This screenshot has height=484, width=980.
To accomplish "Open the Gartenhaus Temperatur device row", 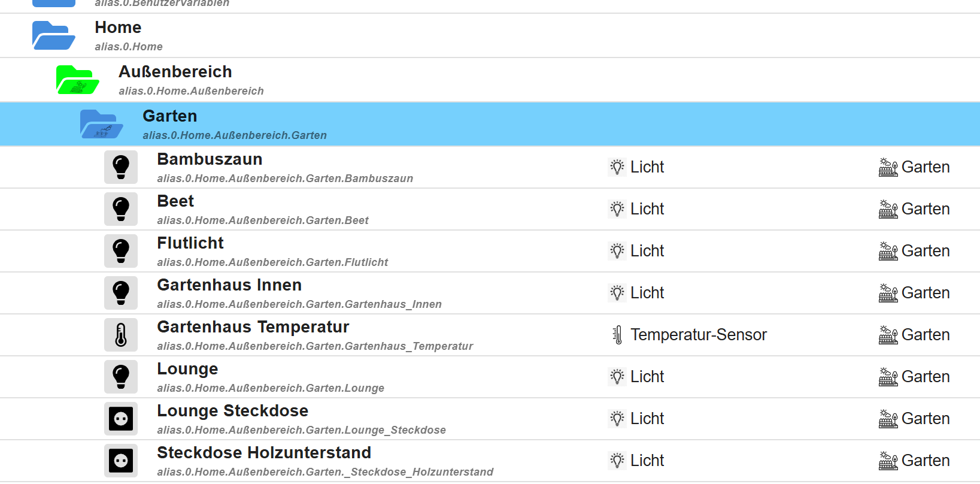I will pyautogui.click(x=253, y=327).
